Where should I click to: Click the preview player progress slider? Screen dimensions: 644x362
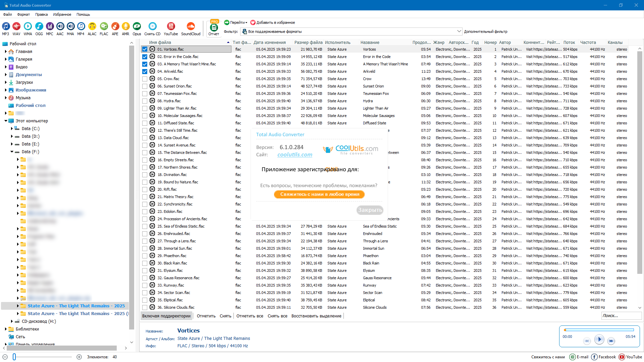coord(599,330)
